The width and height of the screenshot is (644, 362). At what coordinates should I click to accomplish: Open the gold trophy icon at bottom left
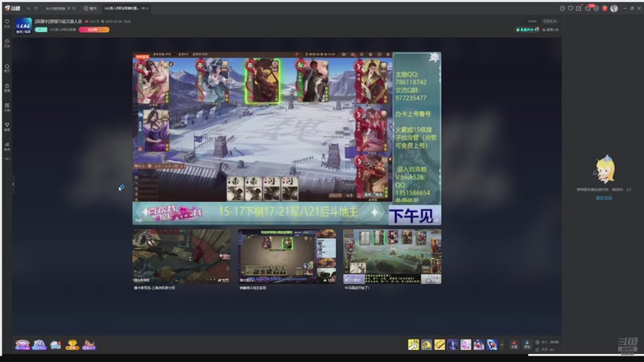[72, 345]
